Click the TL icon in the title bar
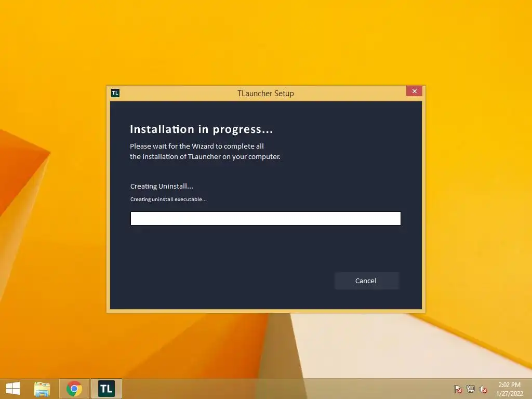The width and height of the screenshot is (532, 399). (x=115, y=93)
